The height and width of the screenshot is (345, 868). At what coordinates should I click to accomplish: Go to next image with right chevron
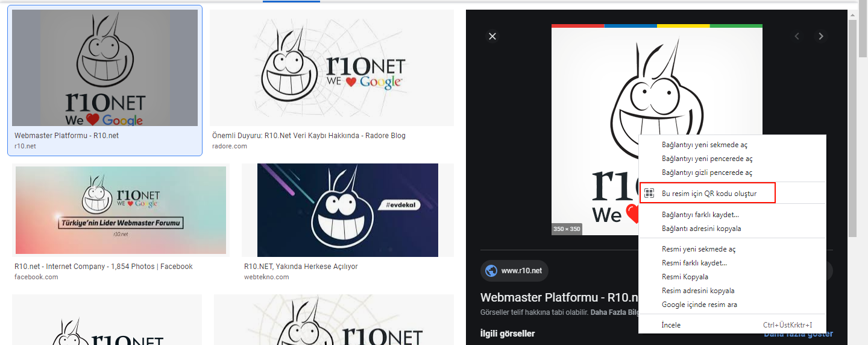point(820,36)
